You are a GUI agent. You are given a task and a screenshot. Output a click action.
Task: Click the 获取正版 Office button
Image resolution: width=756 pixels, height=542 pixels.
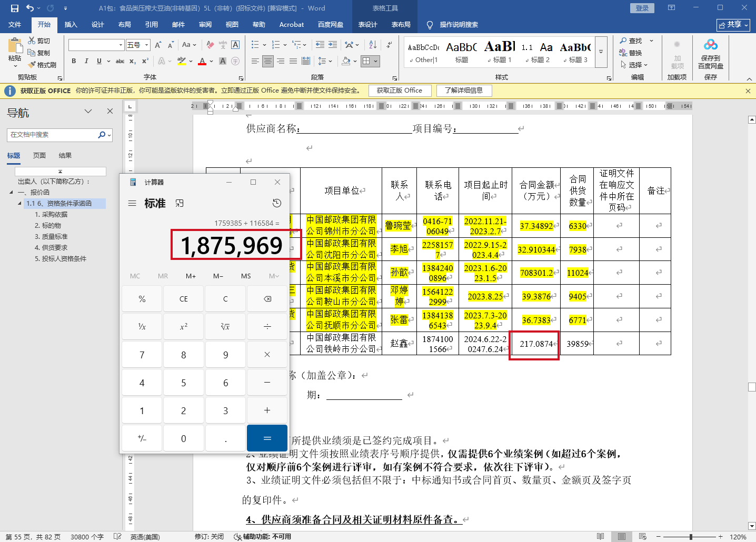point(399,91)
